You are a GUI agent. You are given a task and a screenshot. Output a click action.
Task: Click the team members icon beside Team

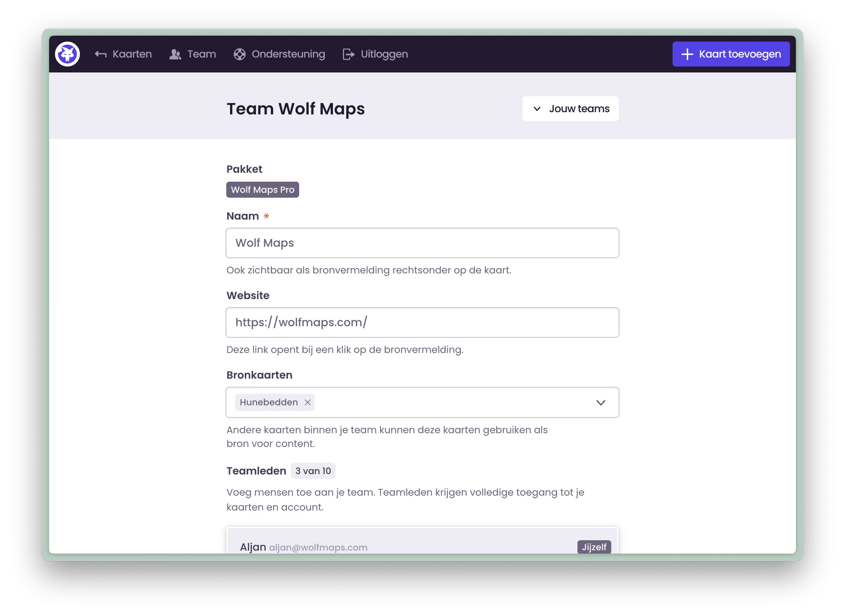click(x=176, y=54)
